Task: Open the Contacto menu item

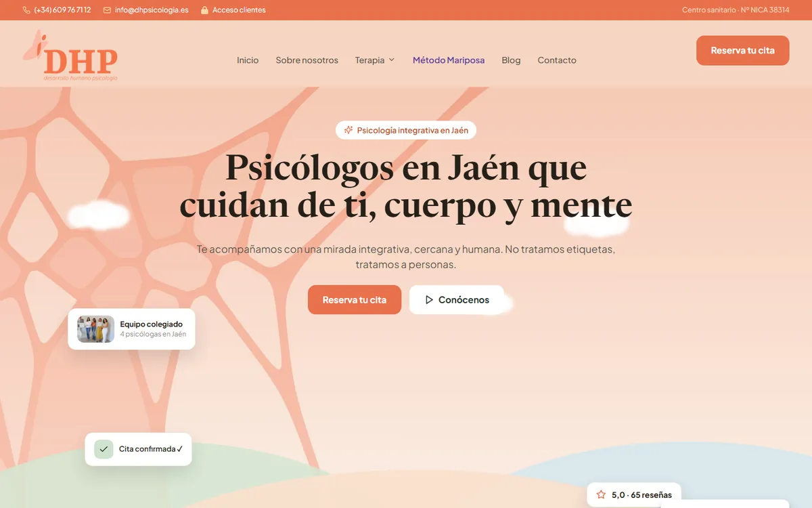Action: [x=557, y=60]
